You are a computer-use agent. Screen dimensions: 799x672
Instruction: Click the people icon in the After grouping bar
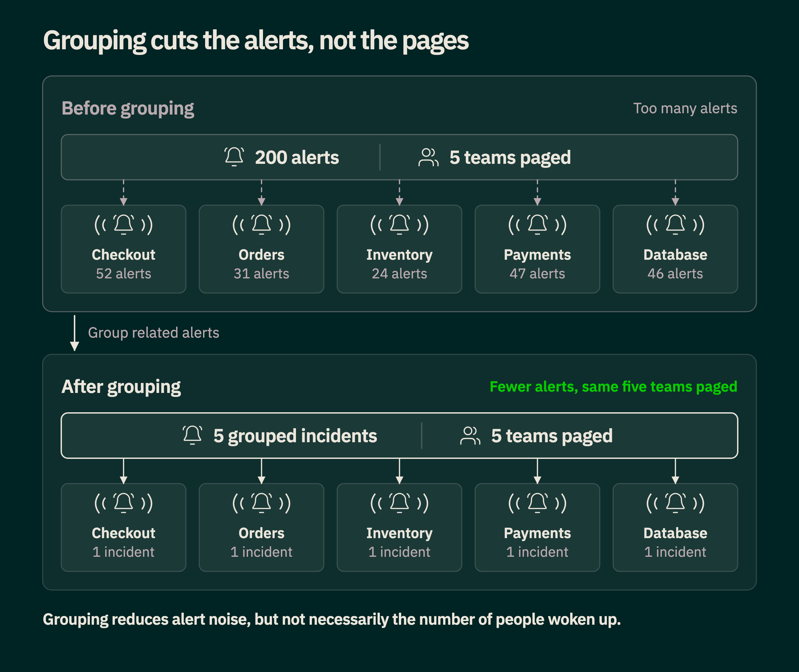tap(470, 436)
